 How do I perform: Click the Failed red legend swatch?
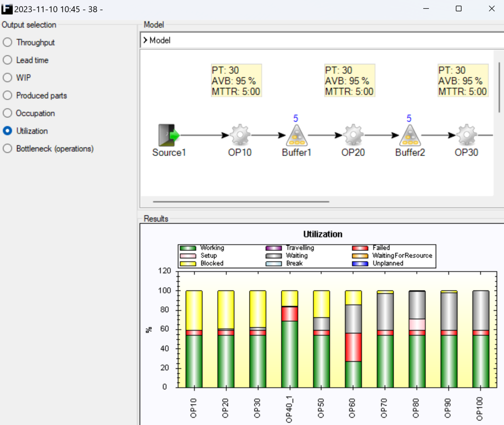coord(360,248)
